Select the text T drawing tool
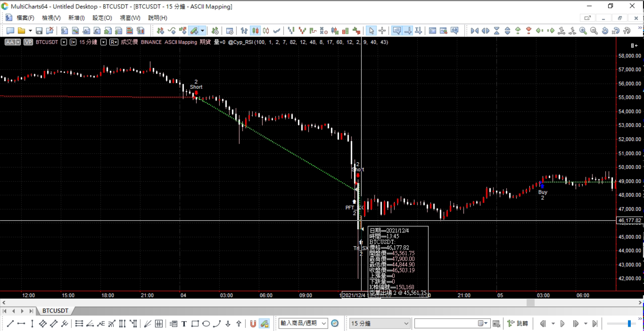This screenshot has height=331, width=644. [x=184, y=323]
